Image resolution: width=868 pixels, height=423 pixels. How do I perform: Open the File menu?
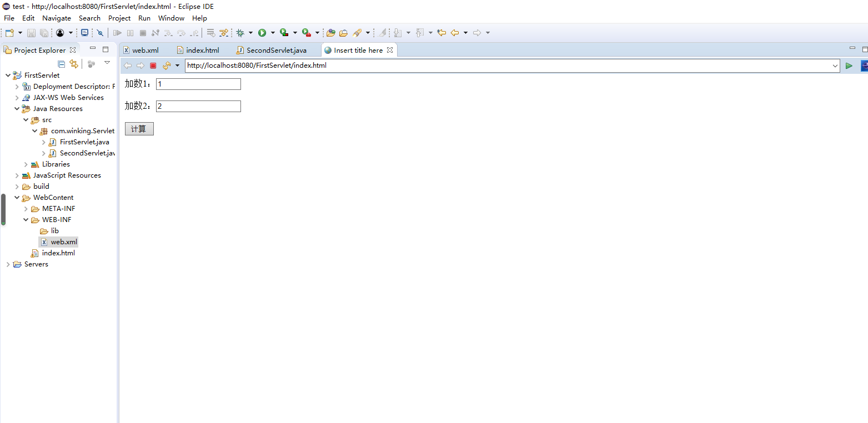point(9,18)
